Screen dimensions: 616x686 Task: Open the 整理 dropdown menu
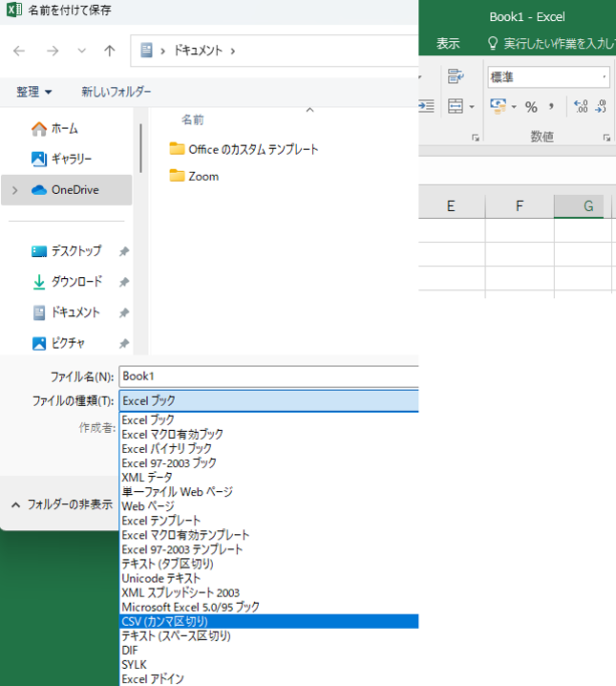(x=34, y=92)
